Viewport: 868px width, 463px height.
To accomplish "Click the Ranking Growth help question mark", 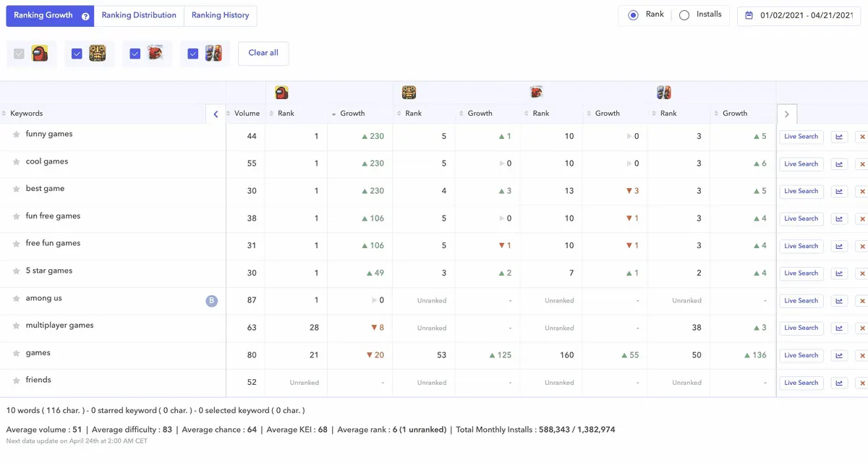I will coord(85,16).
